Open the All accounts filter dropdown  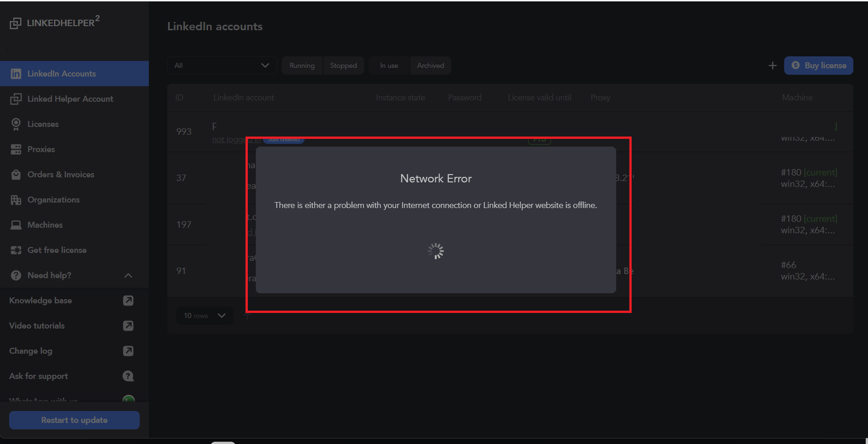[x=222, y=66]
